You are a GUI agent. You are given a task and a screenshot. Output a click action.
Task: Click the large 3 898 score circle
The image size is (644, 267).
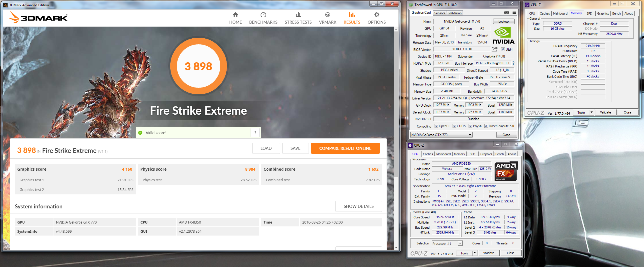199,66
